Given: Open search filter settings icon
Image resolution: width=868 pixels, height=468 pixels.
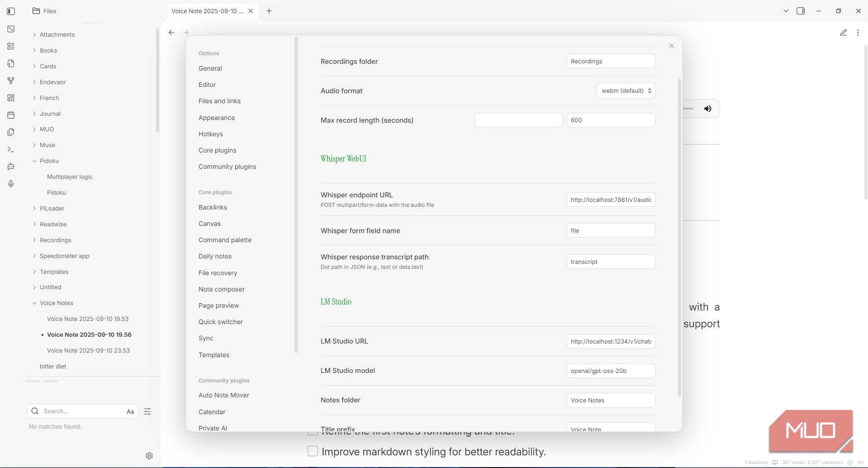Looking at the screenshot, I should pos(147,411).
